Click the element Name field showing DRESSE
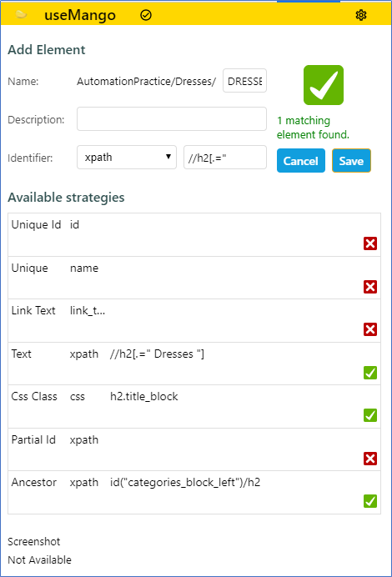 [x=244, y=81]
